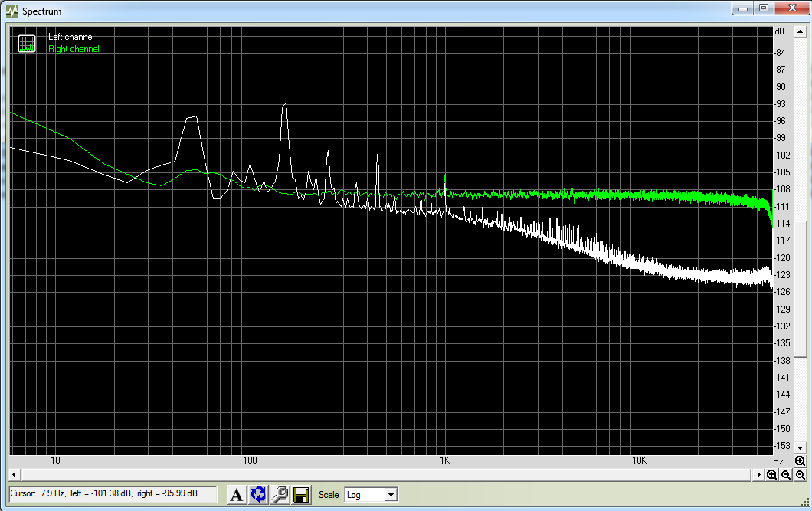
Task: Click the Hz axis unit label
Action: click(x=778, y=460)
